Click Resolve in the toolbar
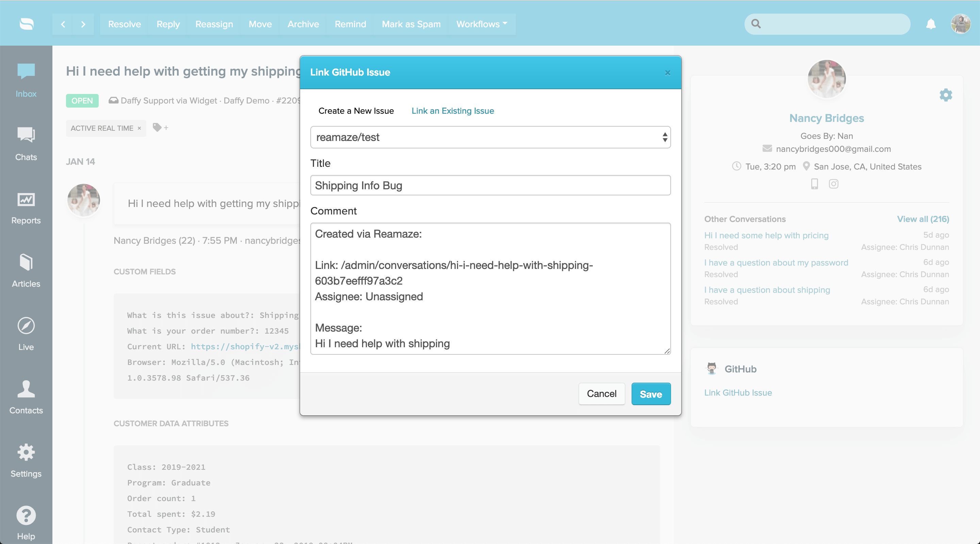The width and height of the screenshot is (980, 544). 125,24
